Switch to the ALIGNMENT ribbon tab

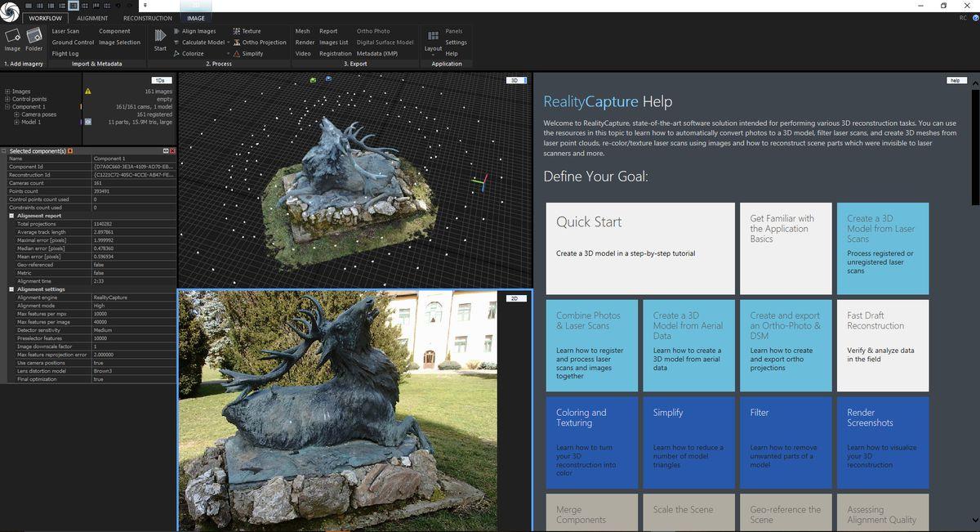click(92, 18)
